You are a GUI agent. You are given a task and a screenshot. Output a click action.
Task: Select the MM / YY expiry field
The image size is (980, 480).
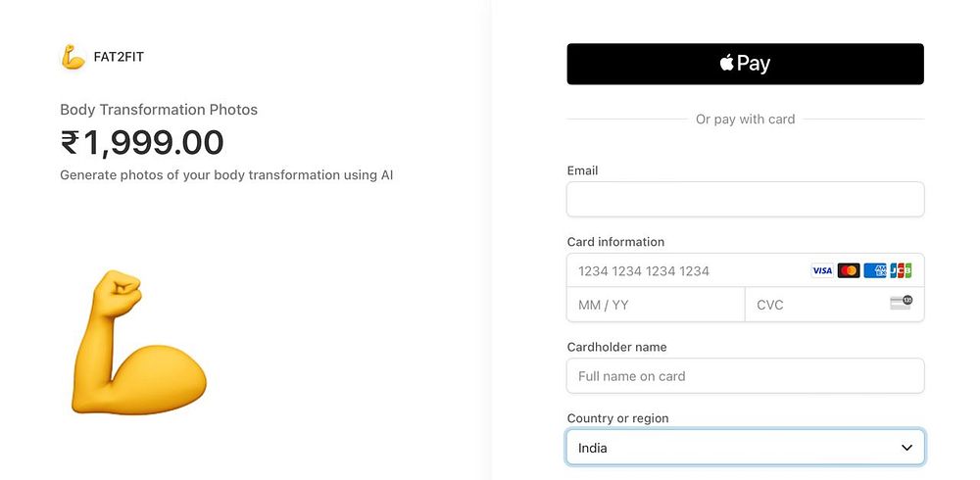click(x=655, y=305)
